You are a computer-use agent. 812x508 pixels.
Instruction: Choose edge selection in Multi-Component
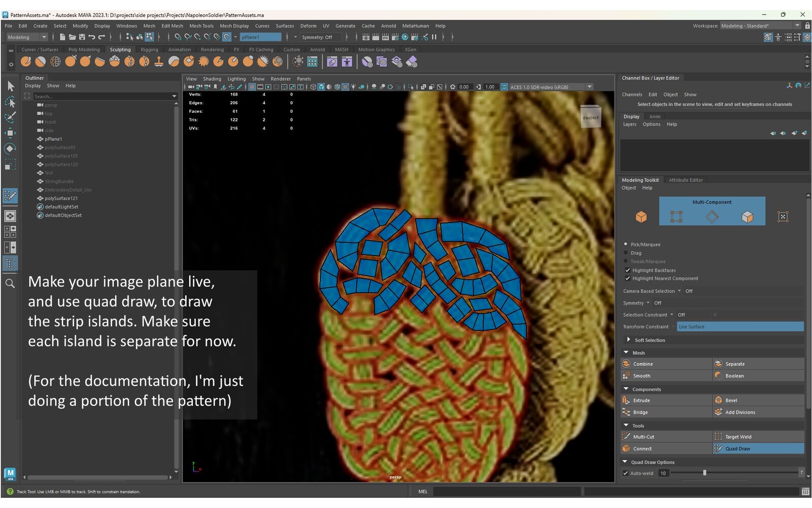click(x=712, y=217)
